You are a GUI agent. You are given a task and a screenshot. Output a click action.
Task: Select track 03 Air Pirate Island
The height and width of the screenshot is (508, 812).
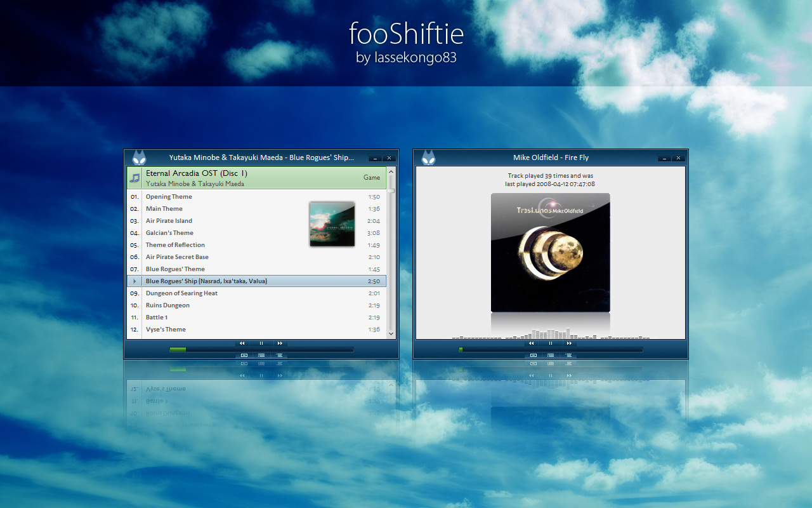257,221
